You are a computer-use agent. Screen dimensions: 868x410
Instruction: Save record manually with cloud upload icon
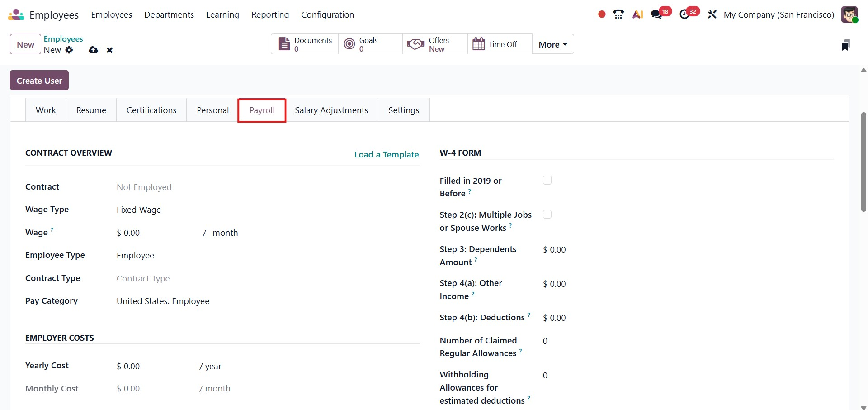click(94, 50)
